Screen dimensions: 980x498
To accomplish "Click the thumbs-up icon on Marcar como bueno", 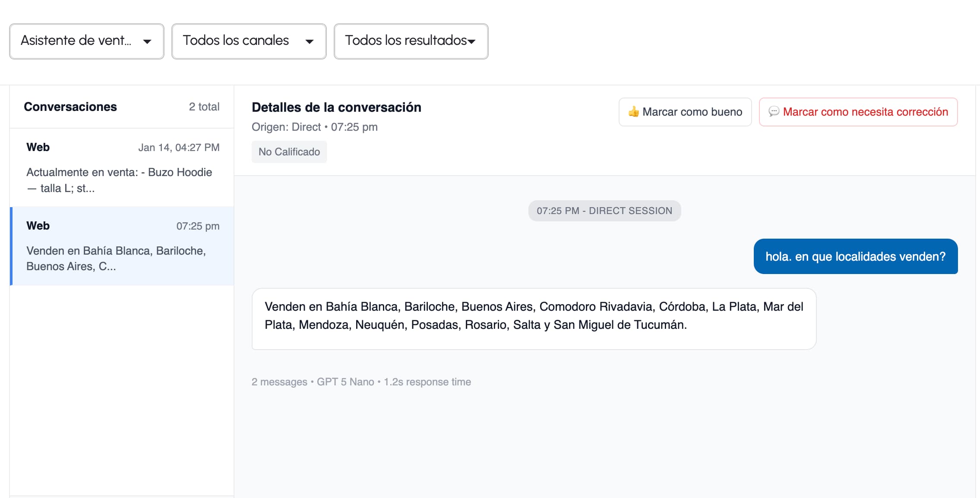I will 633,112.
